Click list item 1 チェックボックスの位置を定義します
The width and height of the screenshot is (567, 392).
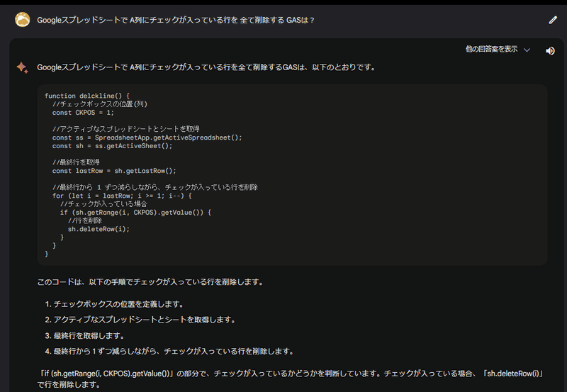[x=114, y=304]
